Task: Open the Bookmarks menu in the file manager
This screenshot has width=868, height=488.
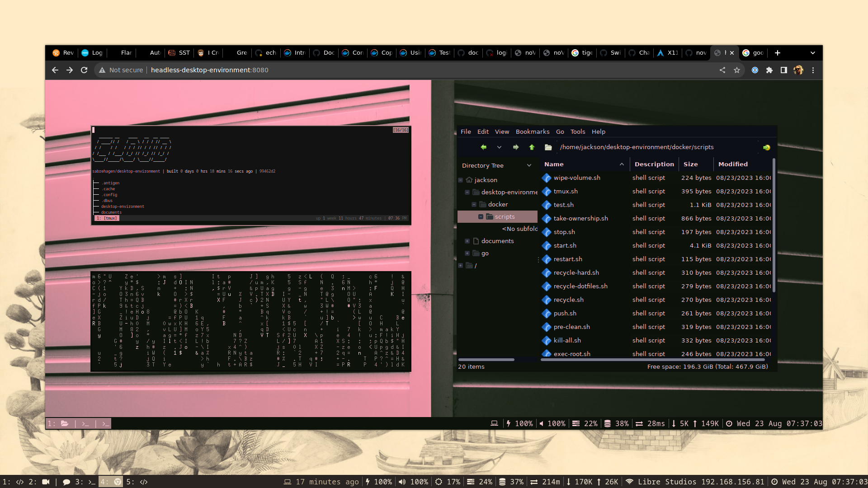Action: (x=533, y=131)
